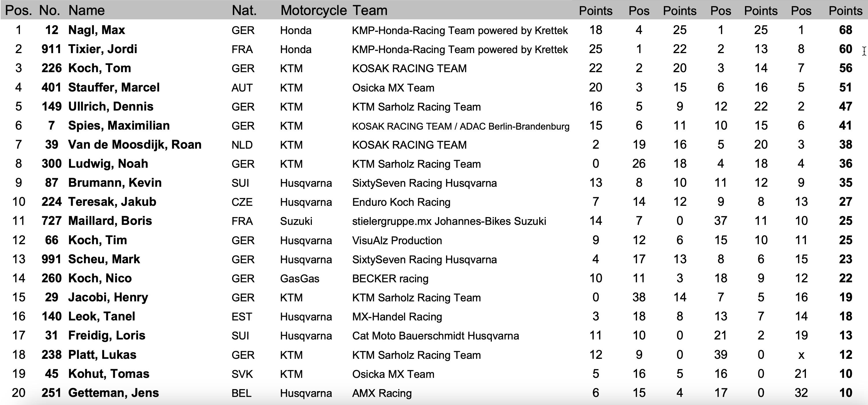The image size is (868, 405).
Task: Click the Motorcycle column header
Action: click(313, 10)
